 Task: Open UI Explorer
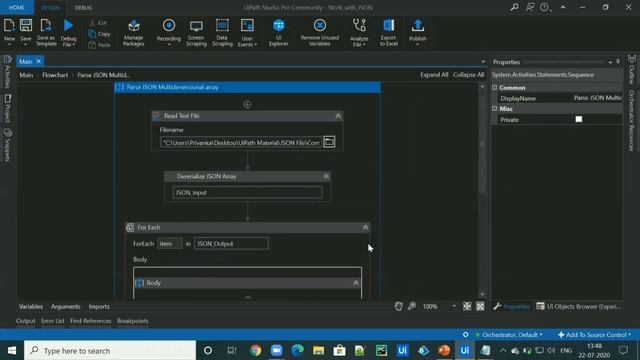coord(279,32)
